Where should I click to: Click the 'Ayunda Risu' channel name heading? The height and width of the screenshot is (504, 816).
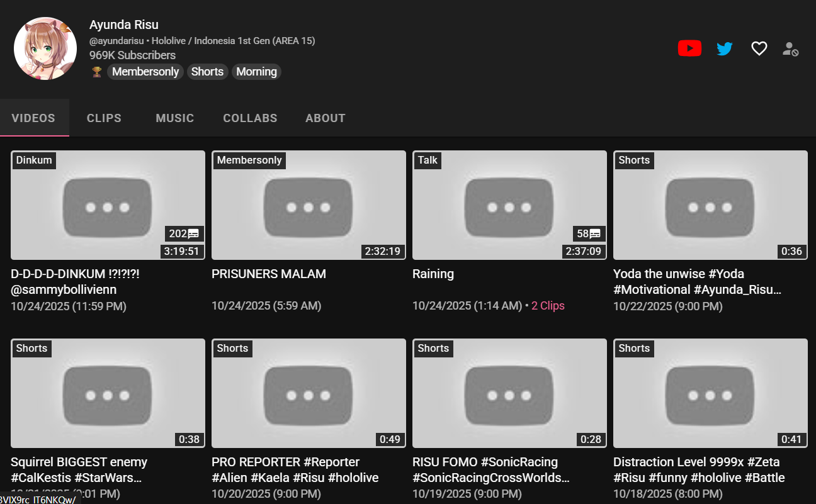[124, 25]
